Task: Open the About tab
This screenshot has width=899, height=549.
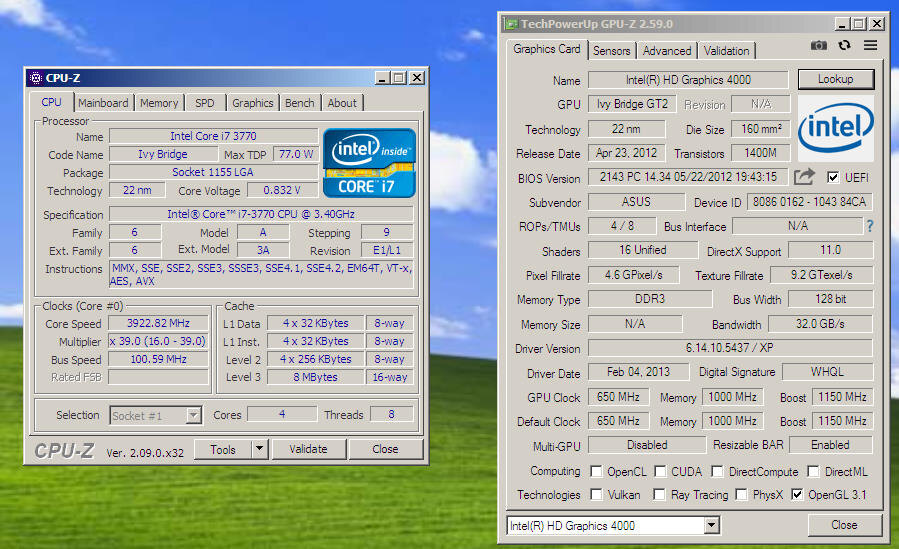Action: 342,103
